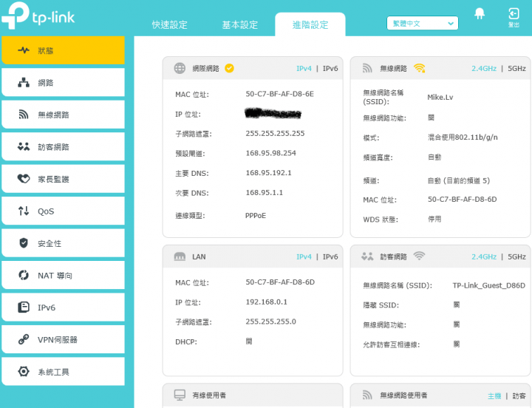Click LAN subnet mask 255.255.255.0
This screenshot has width=532, height=408.
coord(270,322)
